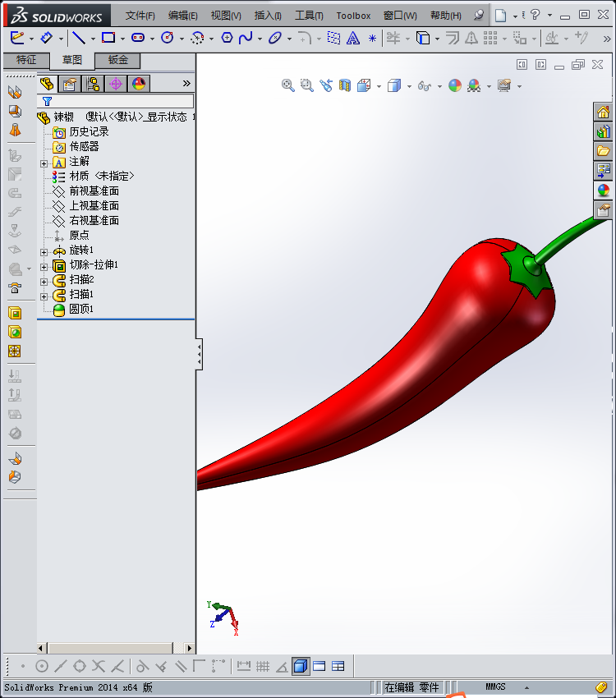Viewport: 616px width, 698px height.
Task: Click the Section View icon
Action: [x=345, y=85]
